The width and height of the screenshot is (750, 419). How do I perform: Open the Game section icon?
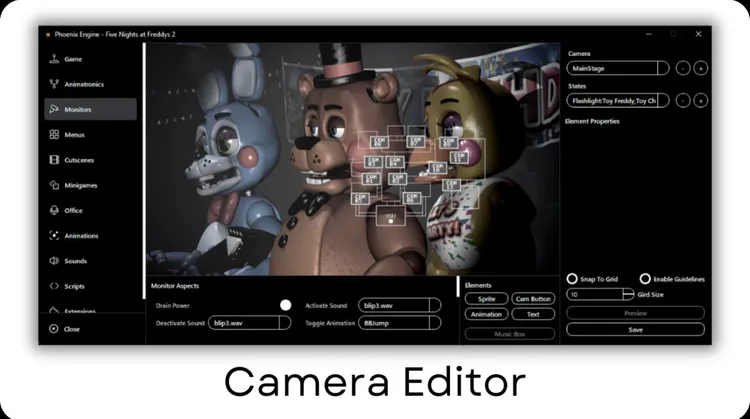coord(54,59)
